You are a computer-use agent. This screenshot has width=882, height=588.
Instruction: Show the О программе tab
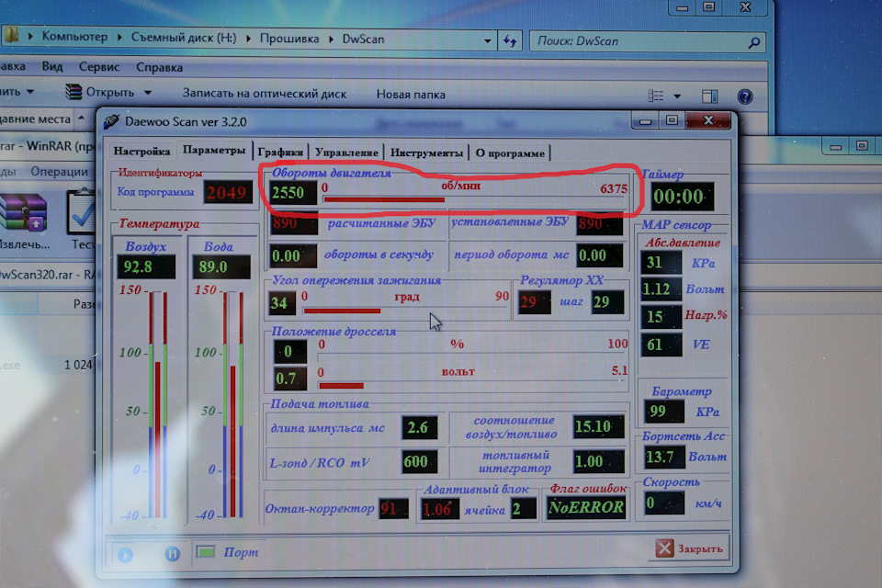(x=510, y=153)
